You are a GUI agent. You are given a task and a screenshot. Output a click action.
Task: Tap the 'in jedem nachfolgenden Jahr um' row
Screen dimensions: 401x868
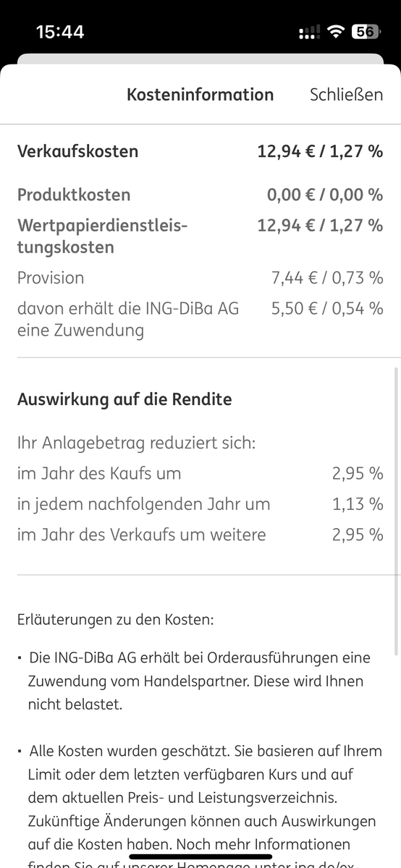pyautogui.click(x=200, y=504)
